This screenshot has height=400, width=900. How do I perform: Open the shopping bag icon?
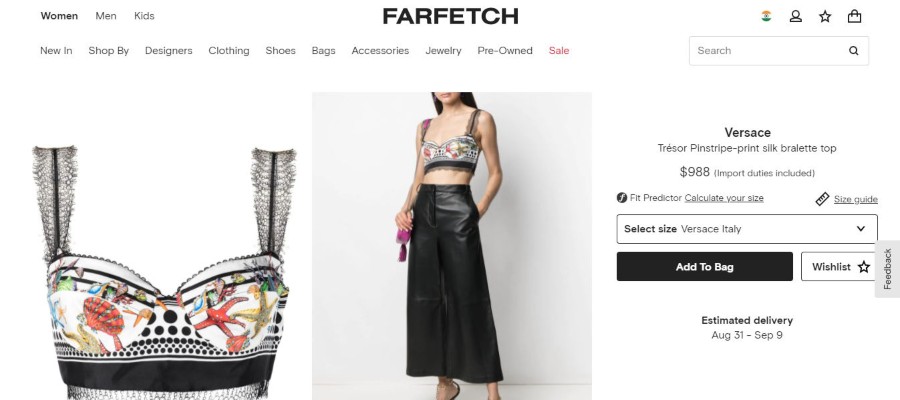coord(854,16)
